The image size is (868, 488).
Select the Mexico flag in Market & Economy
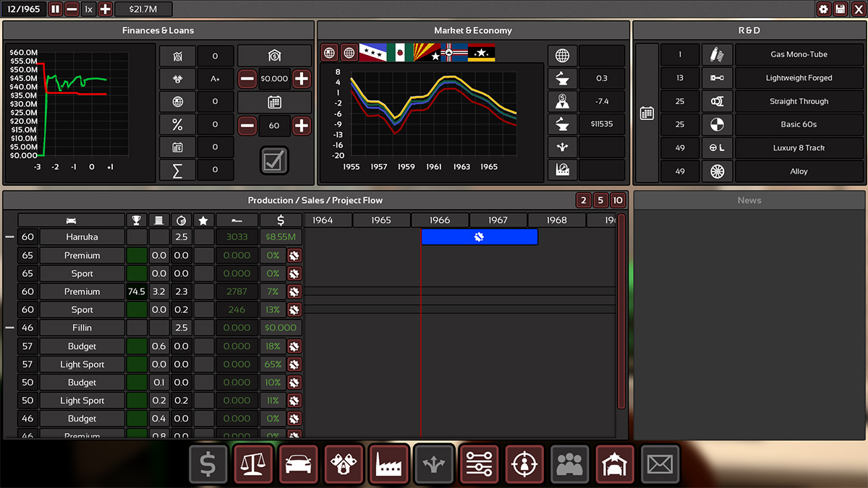click(399, 53)
